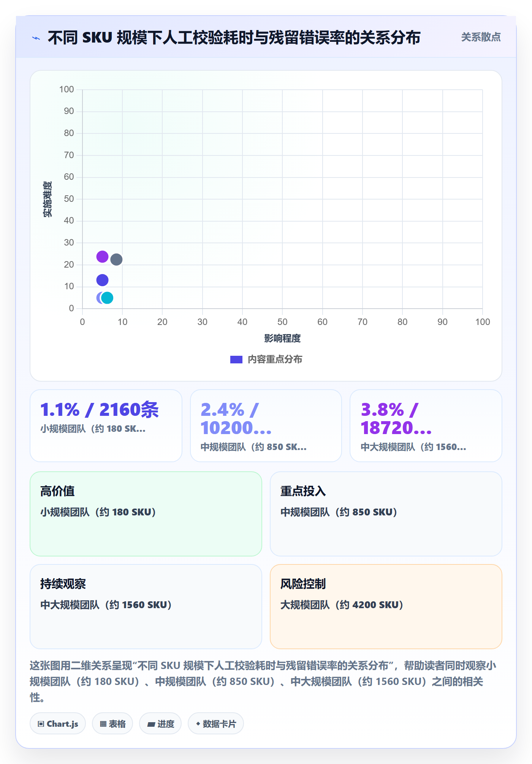Click the grid icon in the 表格 tag
532x764 pixels.
(103, 724)
